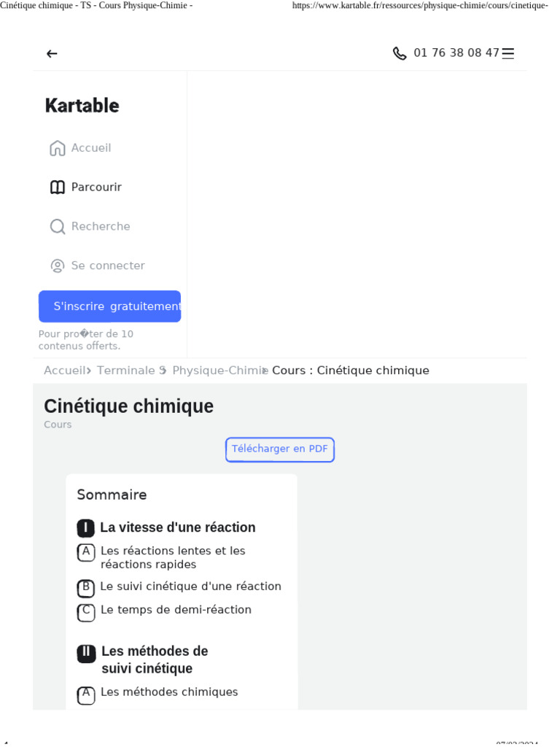The width and height of the screenshot is (560, 747).
Task: Go to La vitesse d'une réaction section
Action: (x=178, y=528)
